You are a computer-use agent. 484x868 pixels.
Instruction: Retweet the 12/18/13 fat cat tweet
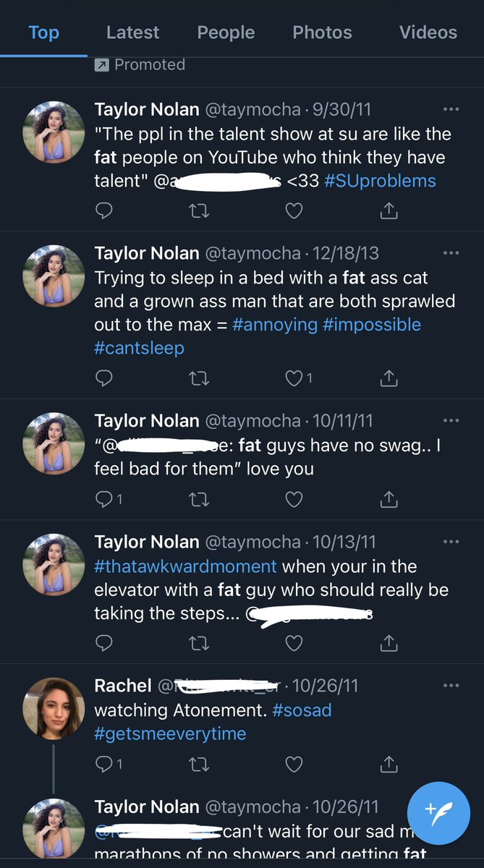pos(199,378)
